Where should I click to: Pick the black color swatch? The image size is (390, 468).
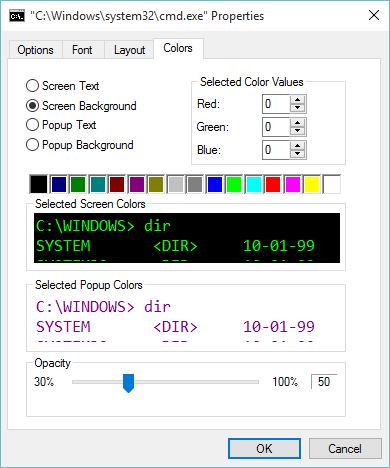[x=39, y=184]
